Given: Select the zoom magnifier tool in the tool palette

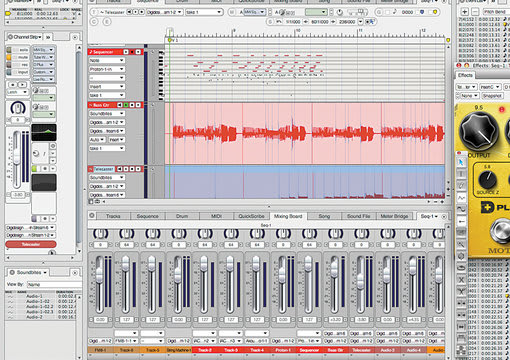Looking at the screenshot, I should point(461,244).
